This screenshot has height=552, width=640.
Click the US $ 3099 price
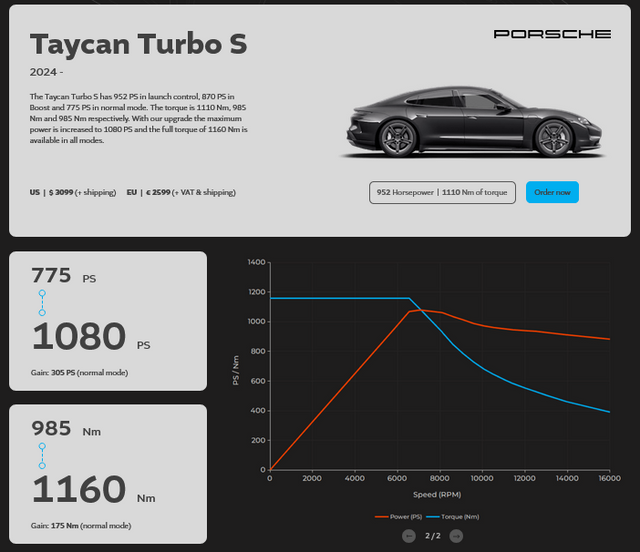[x=73, y=192]
